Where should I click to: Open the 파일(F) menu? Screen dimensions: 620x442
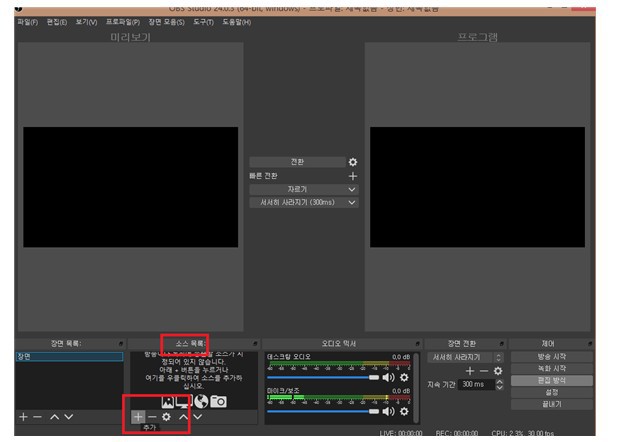click(x=27, y=21)
